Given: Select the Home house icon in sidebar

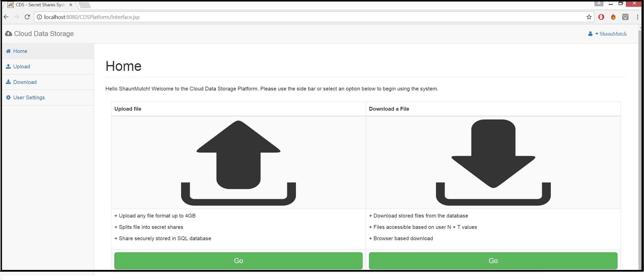Looking at the screenshot, I should pyautogui.click(x=8, y=51).
